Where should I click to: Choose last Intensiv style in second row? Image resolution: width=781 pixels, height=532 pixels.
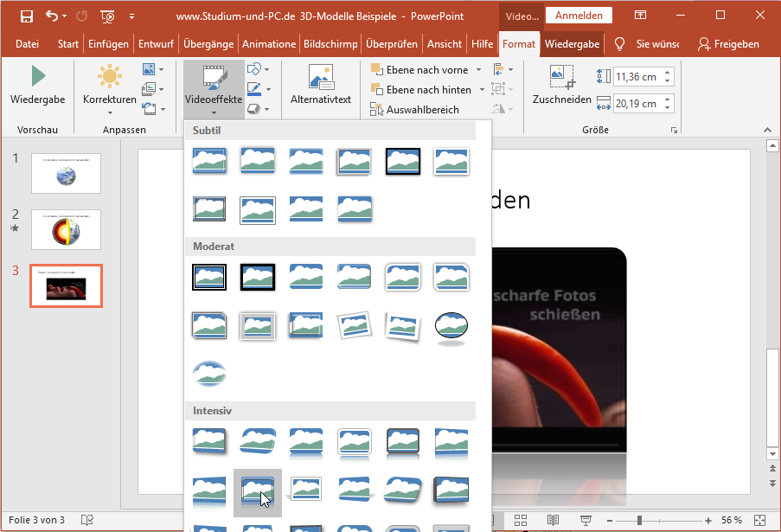[451, 490]
